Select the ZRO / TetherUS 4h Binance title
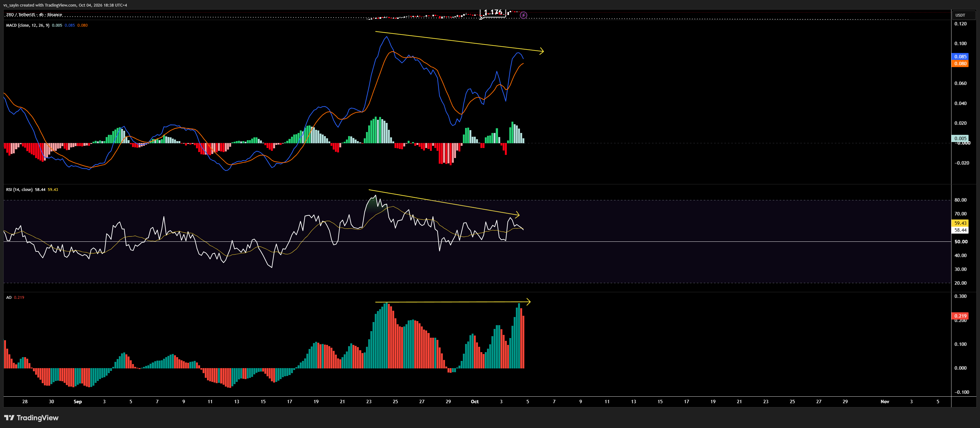Viewport: 980px width, 428px height. 34,14
